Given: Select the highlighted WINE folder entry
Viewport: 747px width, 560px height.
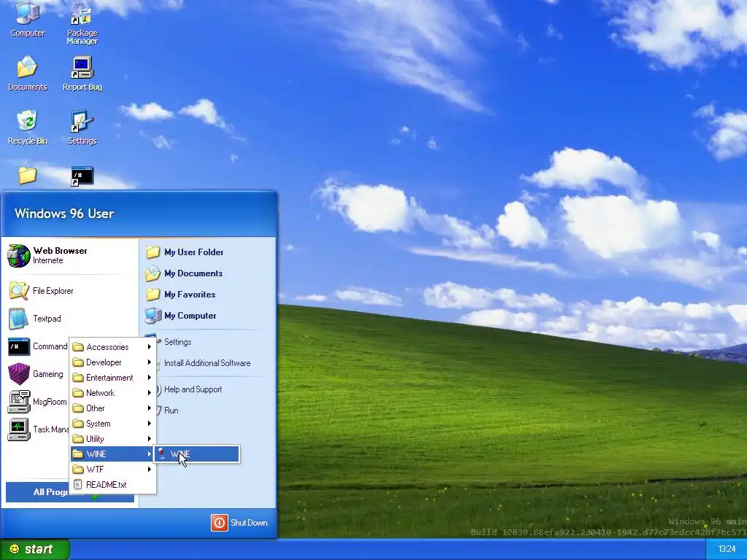Looking at the screenshot, I should point(113,454).
